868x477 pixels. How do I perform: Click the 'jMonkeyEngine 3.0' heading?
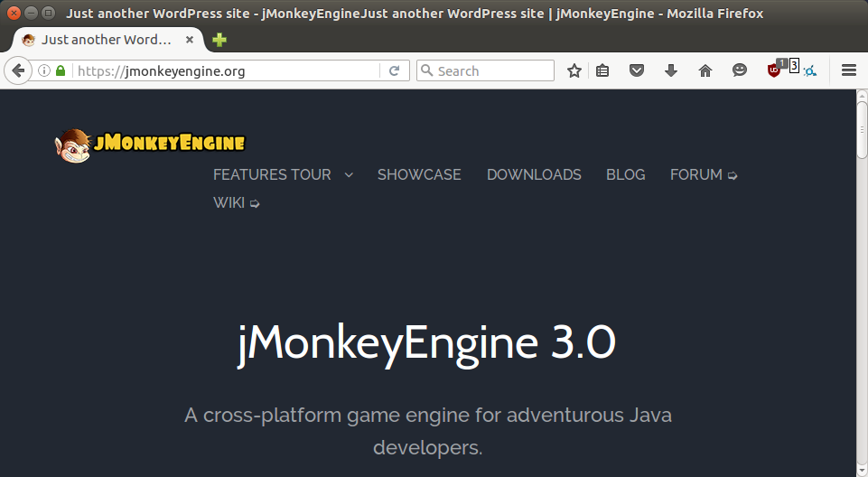tap(427, 344)
